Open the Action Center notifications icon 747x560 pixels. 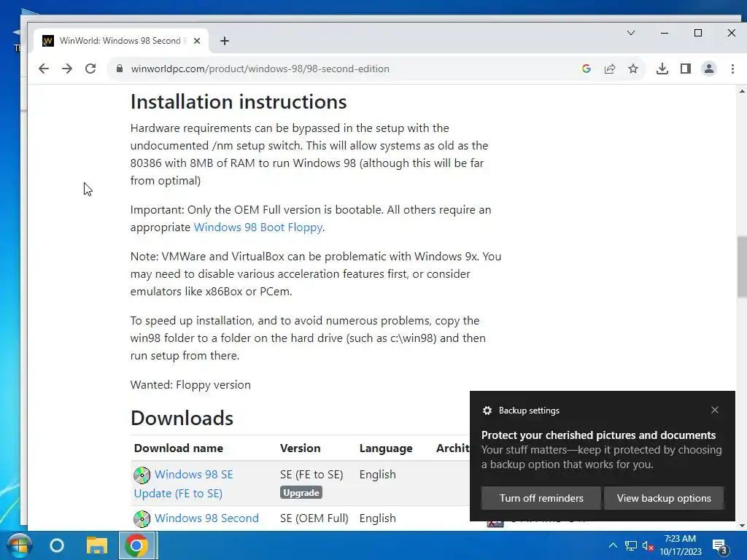(x=719, y=547)
